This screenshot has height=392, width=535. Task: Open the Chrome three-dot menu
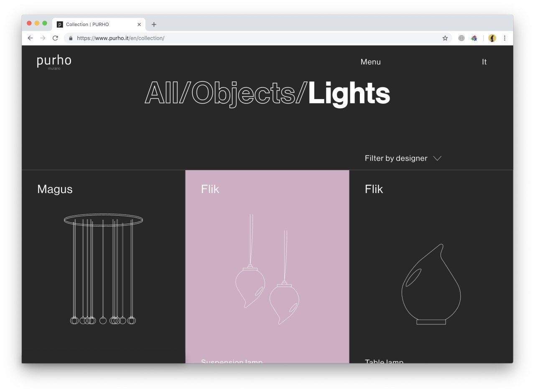[504, 38]
